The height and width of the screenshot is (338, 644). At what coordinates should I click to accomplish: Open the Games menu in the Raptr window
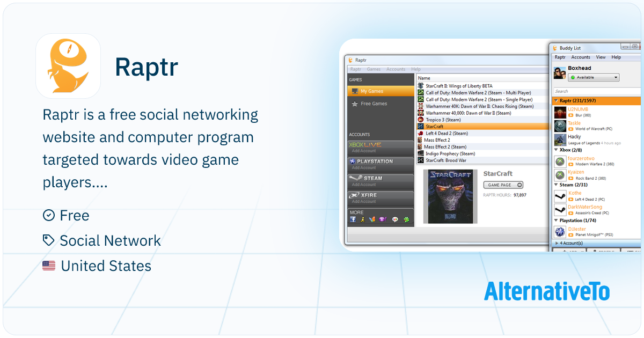(x=374, y=69)
